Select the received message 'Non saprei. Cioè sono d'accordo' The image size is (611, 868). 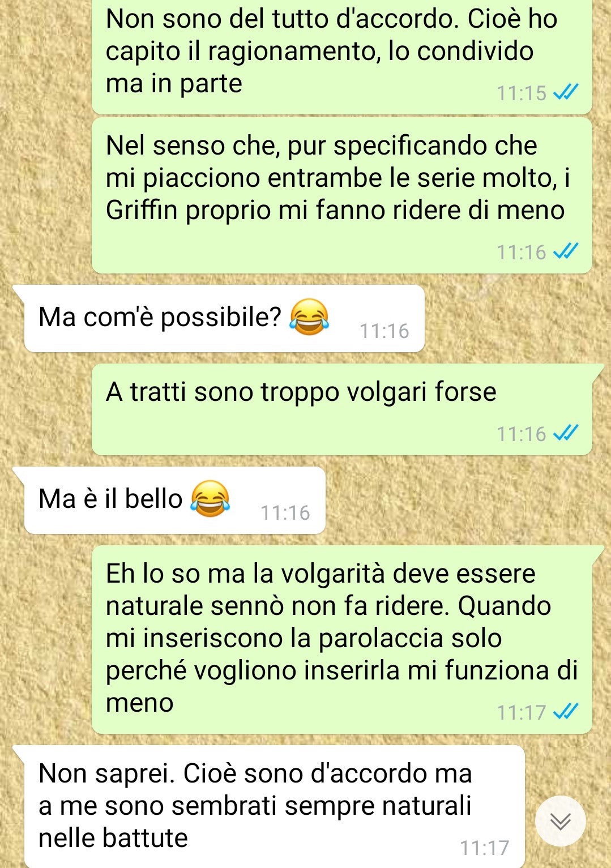click(274, 807)
